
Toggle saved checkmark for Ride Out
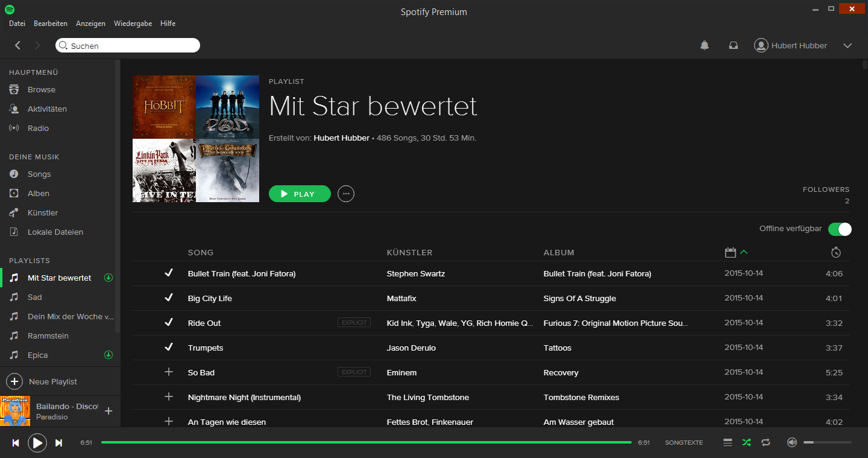169,323
